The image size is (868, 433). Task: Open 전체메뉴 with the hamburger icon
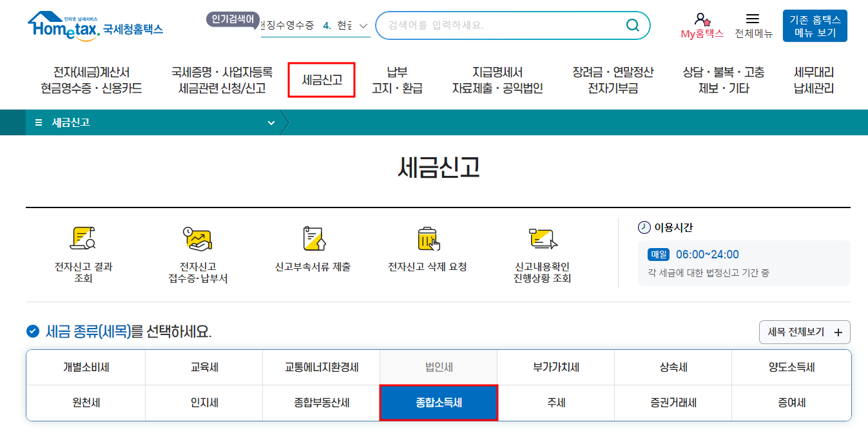(753, 20)
